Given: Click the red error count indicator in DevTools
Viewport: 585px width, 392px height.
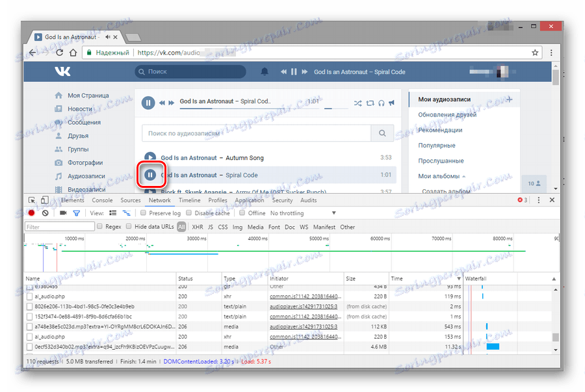Looking at the screenshot, I should coord(523,200).
